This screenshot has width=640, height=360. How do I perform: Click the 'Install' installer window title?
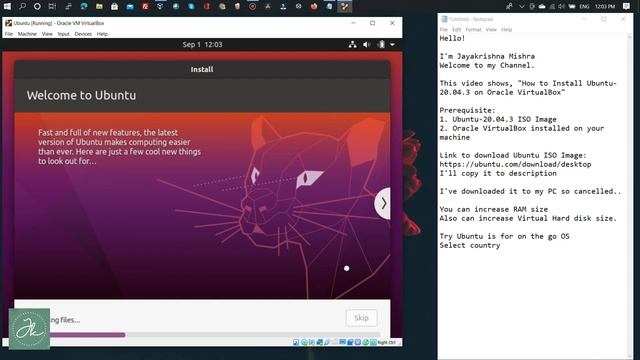pos(202,69)
